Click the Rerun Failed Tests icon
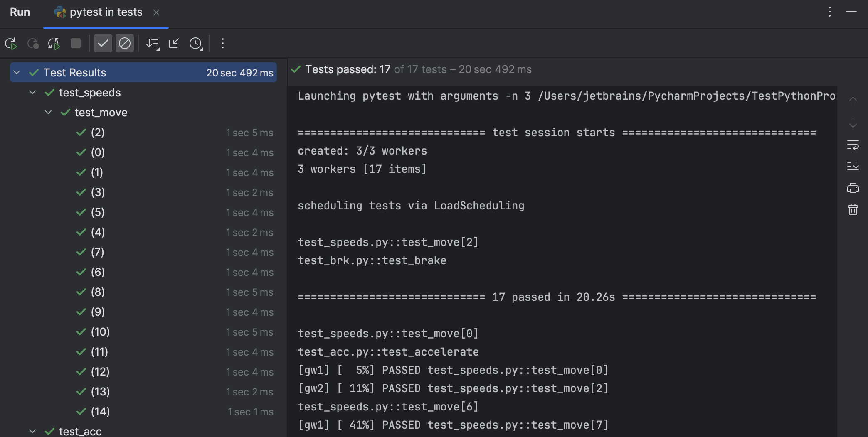This screenshot has width=868, height=437. [x=33, y=43]
